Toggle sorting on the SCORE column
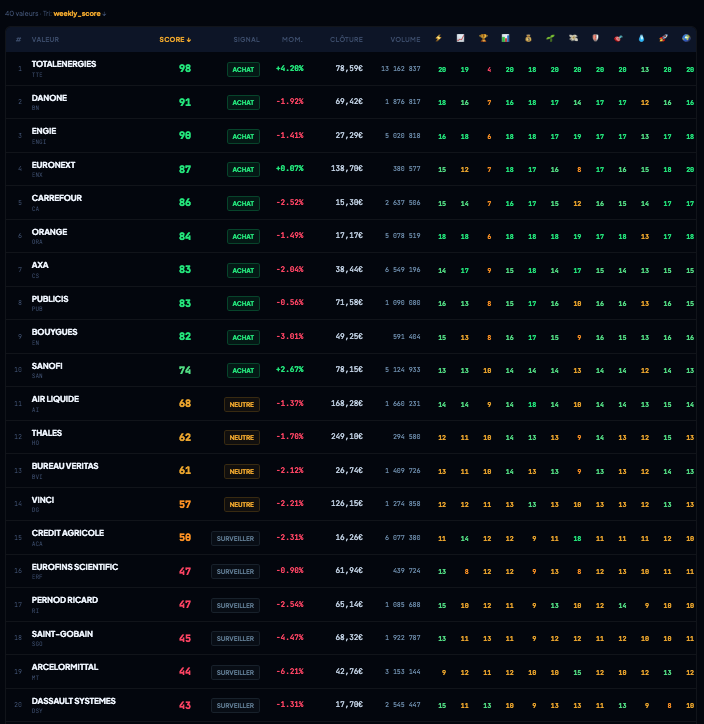704x724 pixels. 175,40
